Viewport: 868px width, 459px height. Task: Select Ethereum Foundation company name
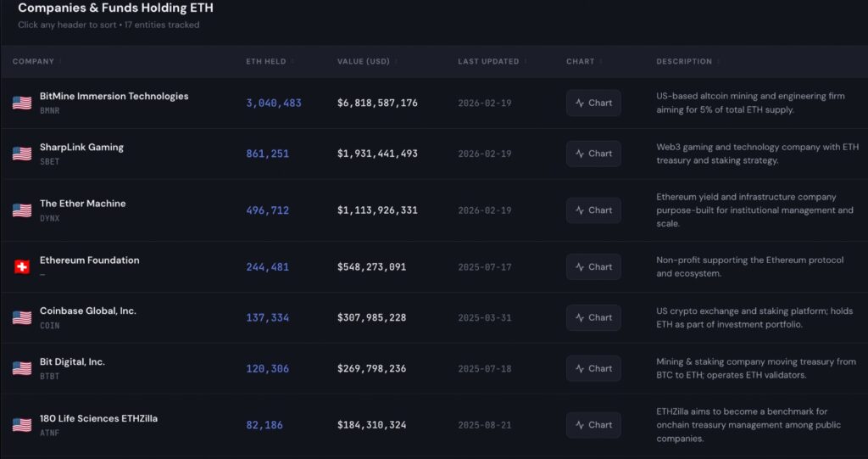click(x=90, y=260)
